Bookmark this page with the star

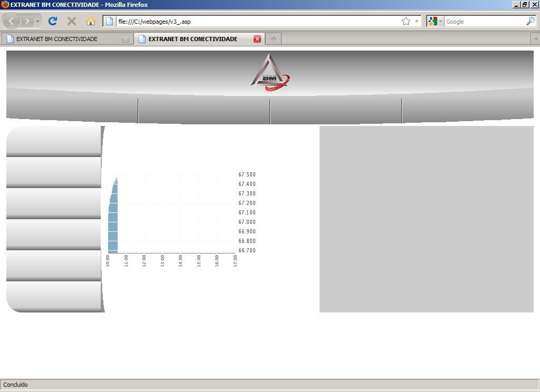[x=406, y=21]
